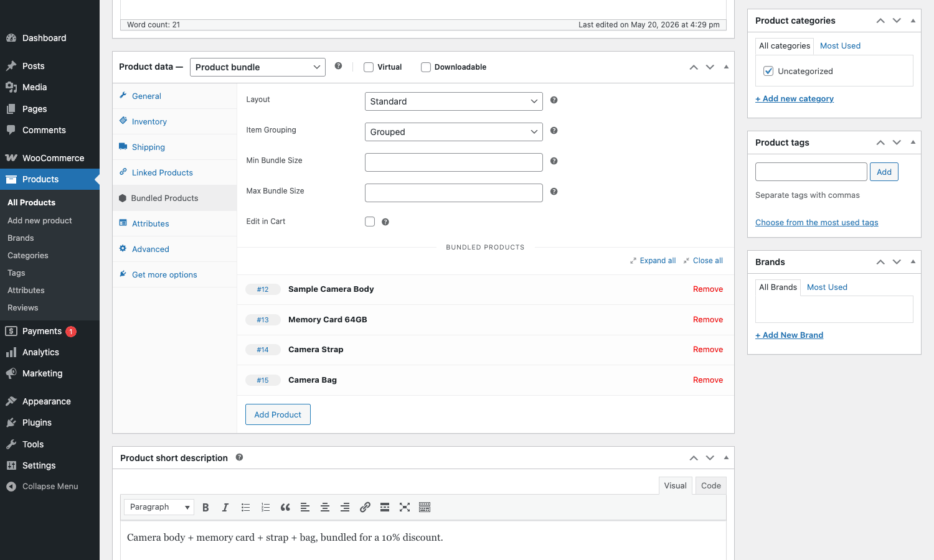
Task: Click Add New Brand link
Action: [x=790, y=335]
